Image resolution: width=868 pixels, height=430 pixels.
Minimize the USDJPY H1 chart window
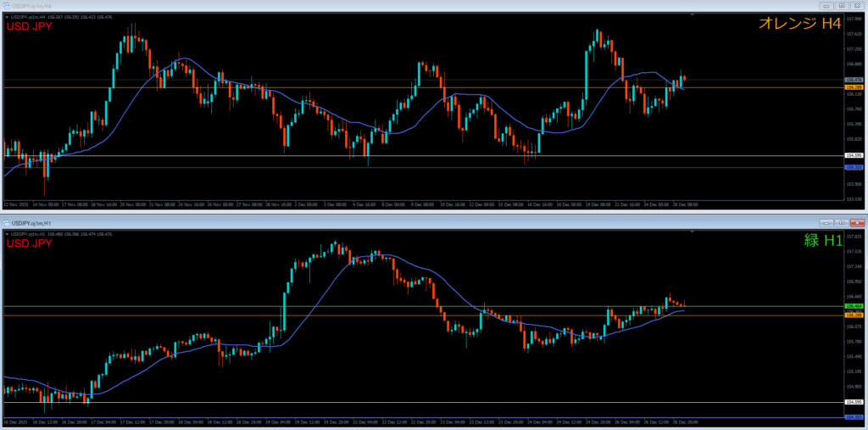pos(826,222)
